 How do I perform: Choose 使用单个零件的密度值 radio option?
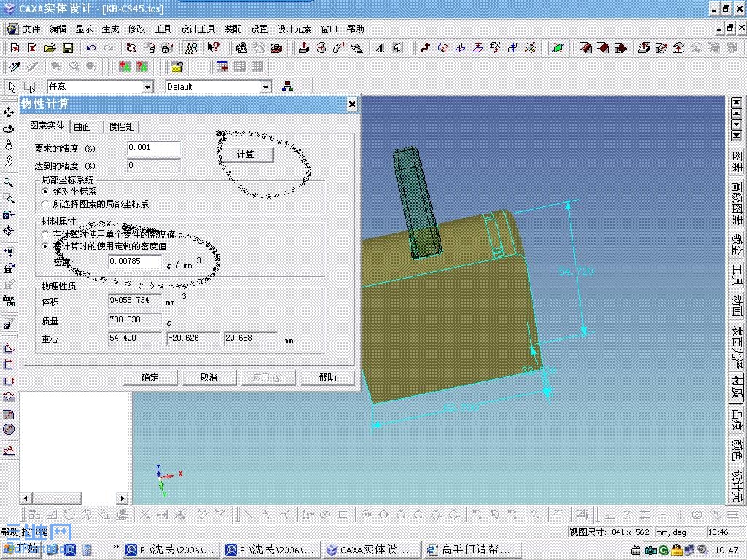44,234
